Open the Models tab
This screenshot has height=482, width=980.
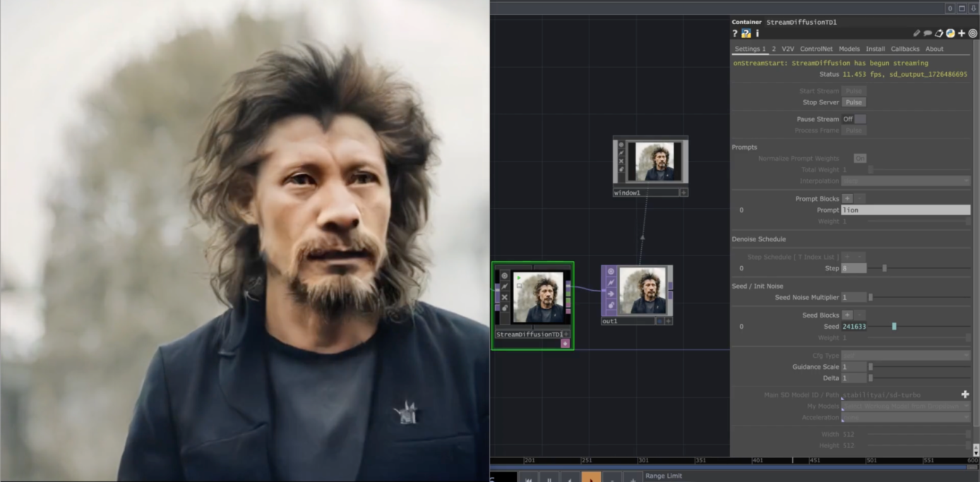pyautogui.click(x=849, y=49)
